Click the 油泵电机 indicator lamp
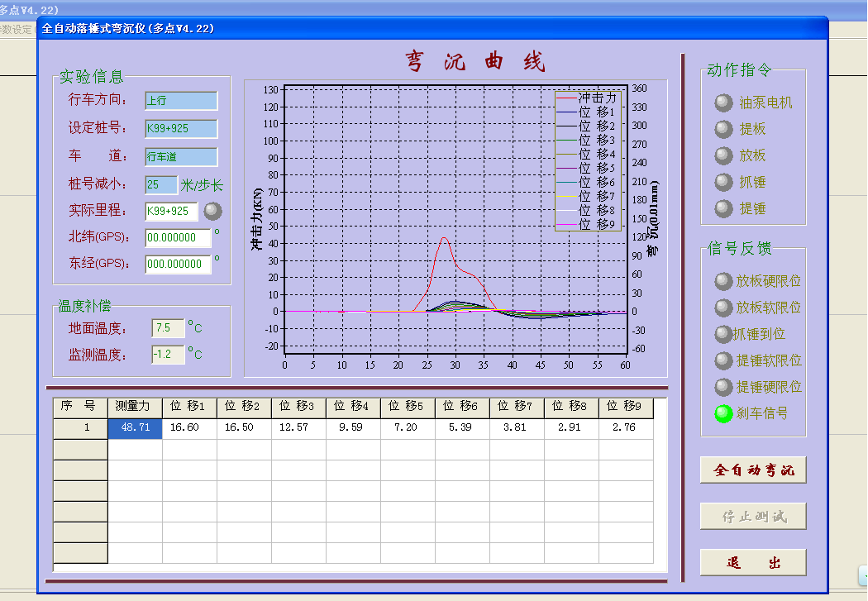 [723, 103]
